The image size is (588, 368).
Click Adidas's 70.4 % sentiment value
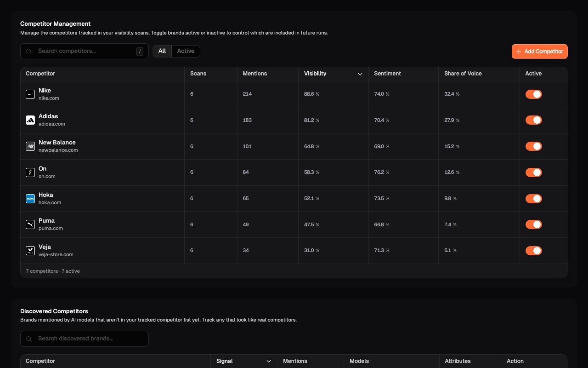pyautogui.click(x=382, y=120)
